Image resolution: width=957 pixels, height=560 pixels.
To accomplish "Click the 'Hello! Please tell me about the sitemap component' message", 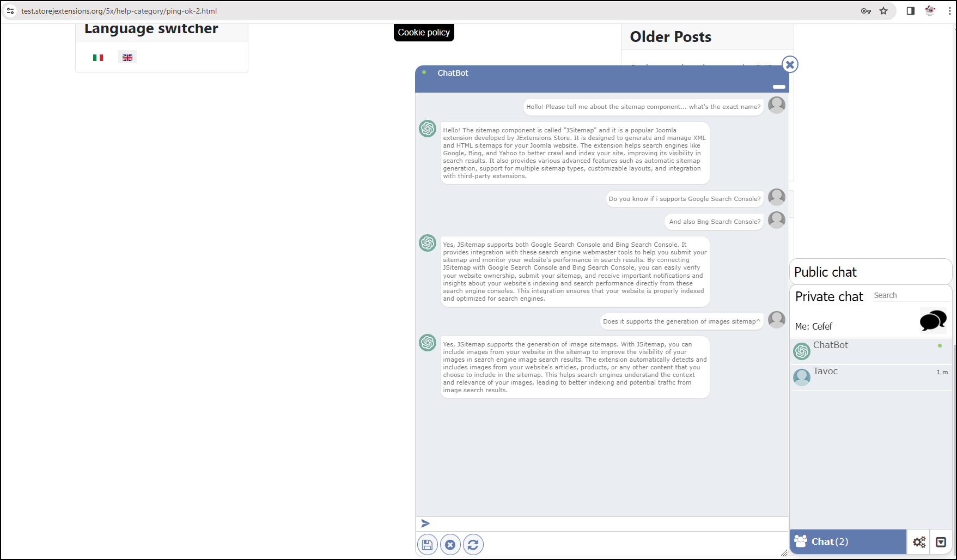I will pyautogui.click(x=643, y=107).
